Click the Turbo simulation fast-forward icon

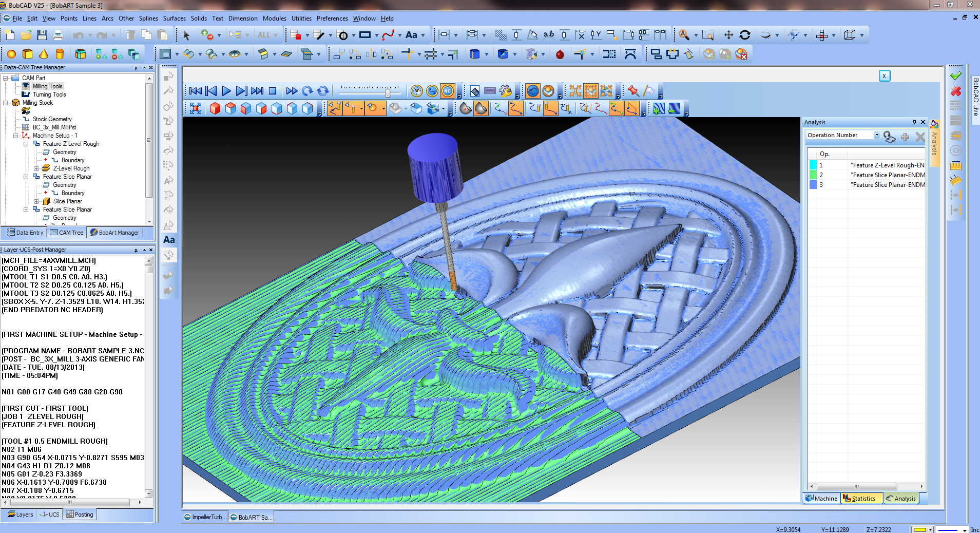[291, 90]
